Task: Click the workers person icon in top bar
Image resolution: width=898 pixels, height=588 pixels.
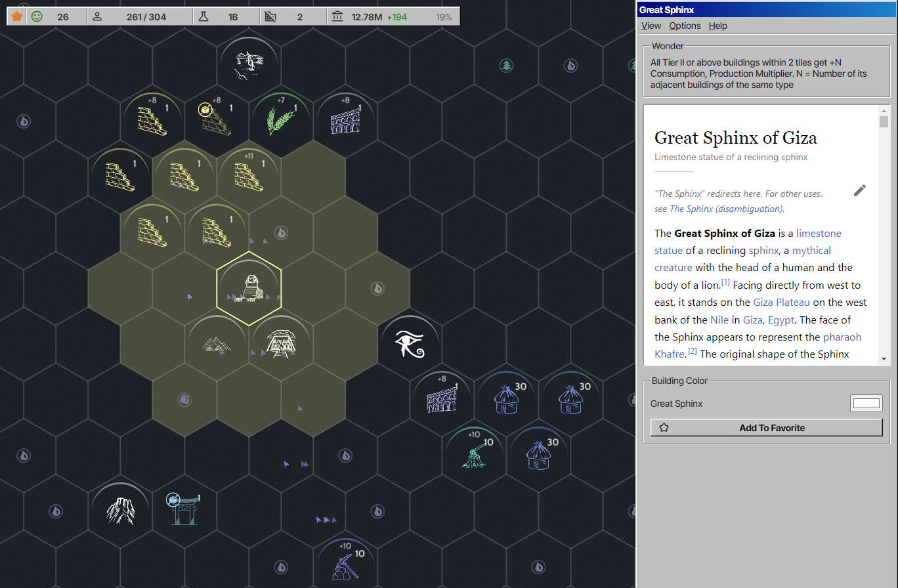Action: point(97,16)
